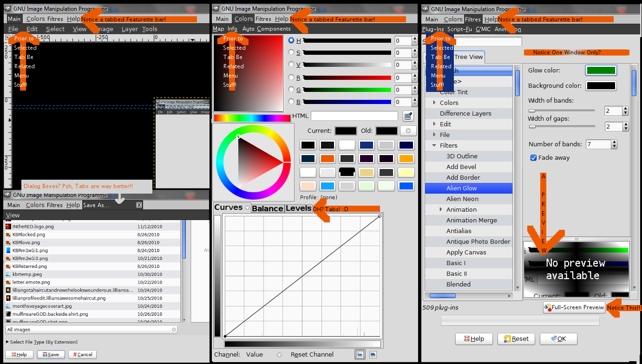Screen dimensions: 642x364
Task: Click the Full-Screen Preview magnifier icon
Action: point(547,307)
